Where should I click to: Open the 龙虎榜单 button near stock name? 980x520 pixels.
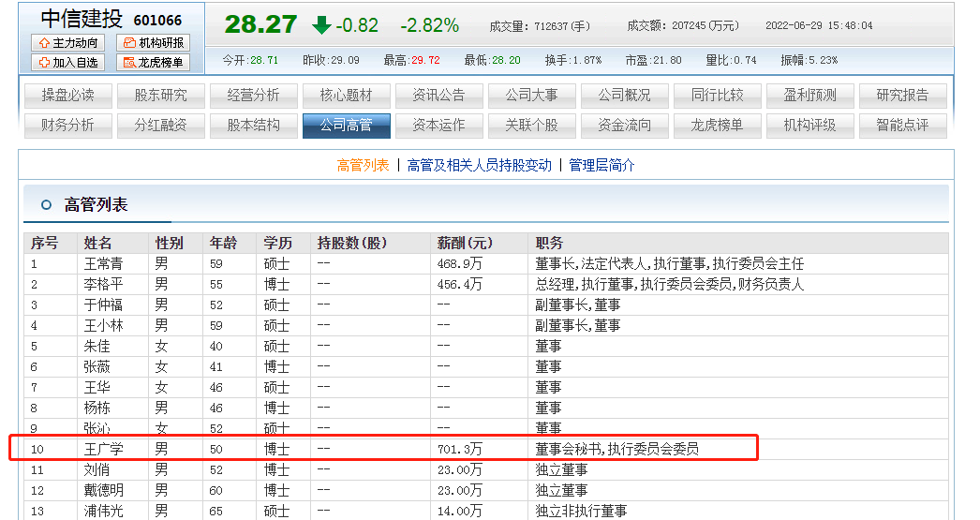(153, 63)
